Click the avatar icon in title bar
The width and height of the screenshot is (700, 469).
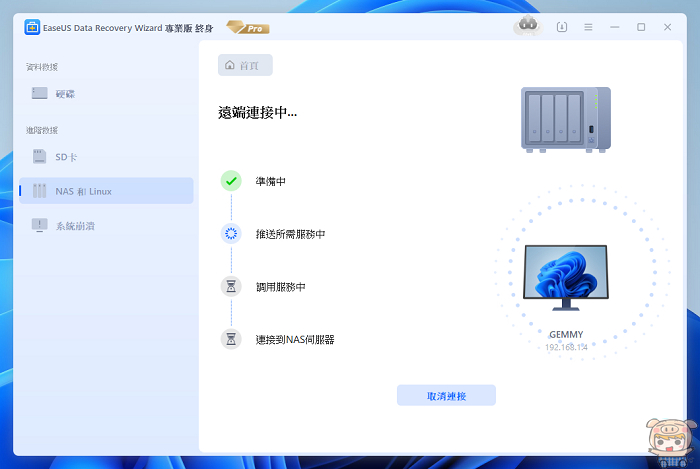coord(528,26)
